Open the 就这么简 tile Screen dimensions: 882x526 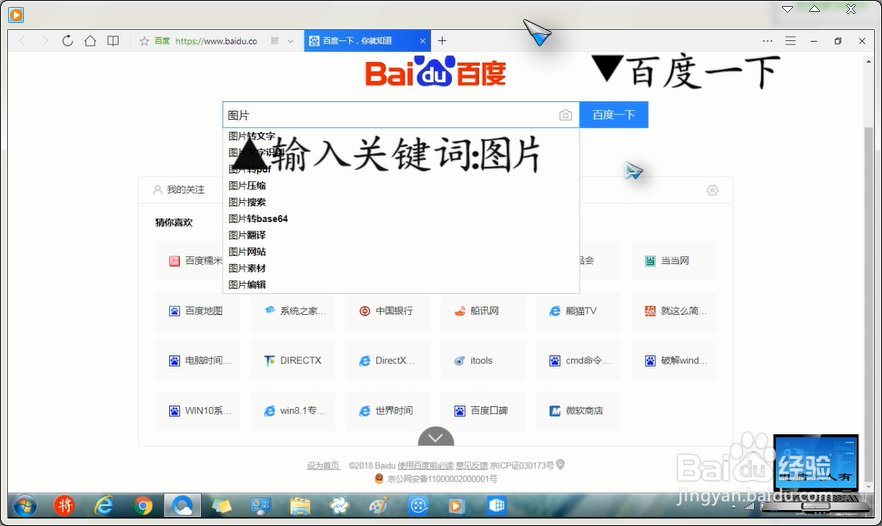coord(674,311)
